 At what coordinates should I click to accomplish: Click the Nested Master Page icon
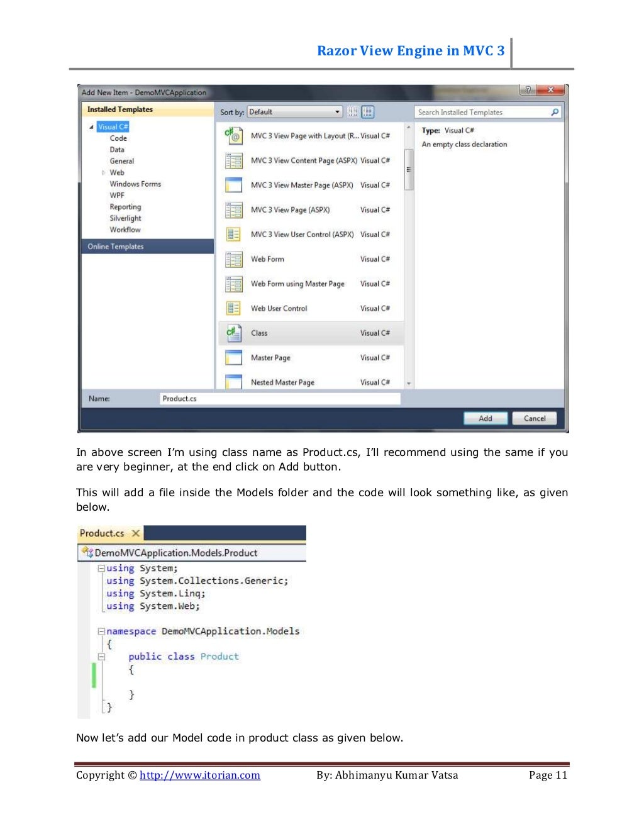point(233,382)
